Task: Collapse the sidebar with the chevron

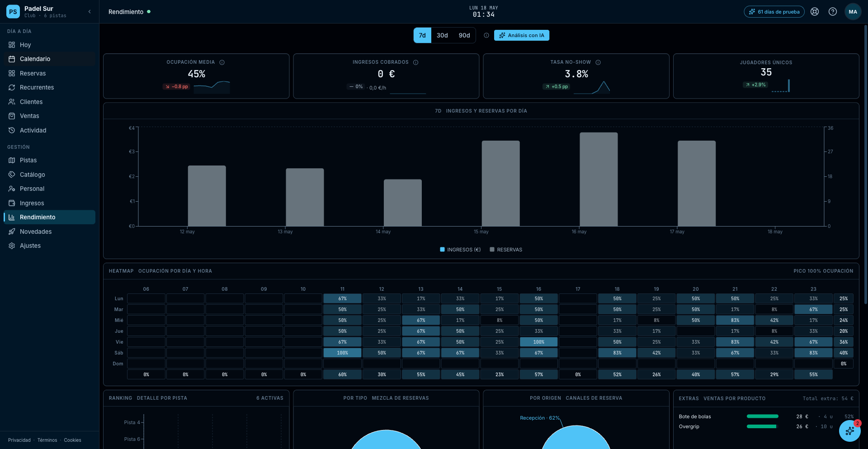Action: (x=90, y=12)
